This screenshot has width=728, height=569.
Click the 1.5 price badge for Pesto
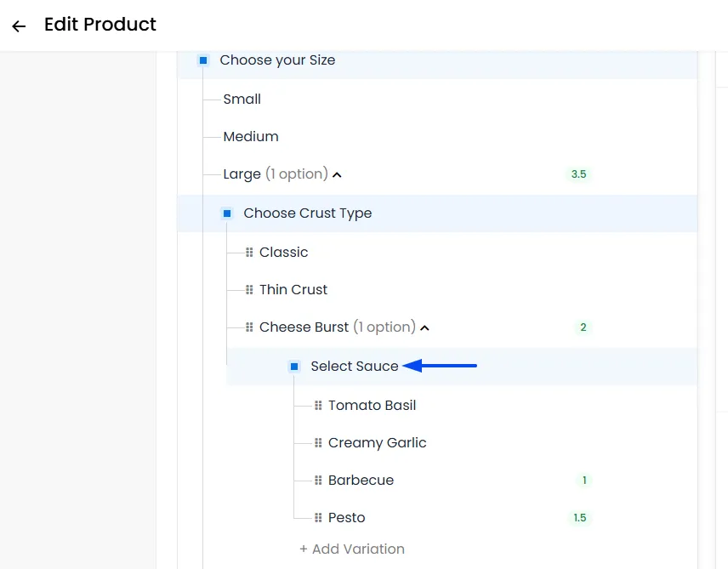click(x=579, y=517)
